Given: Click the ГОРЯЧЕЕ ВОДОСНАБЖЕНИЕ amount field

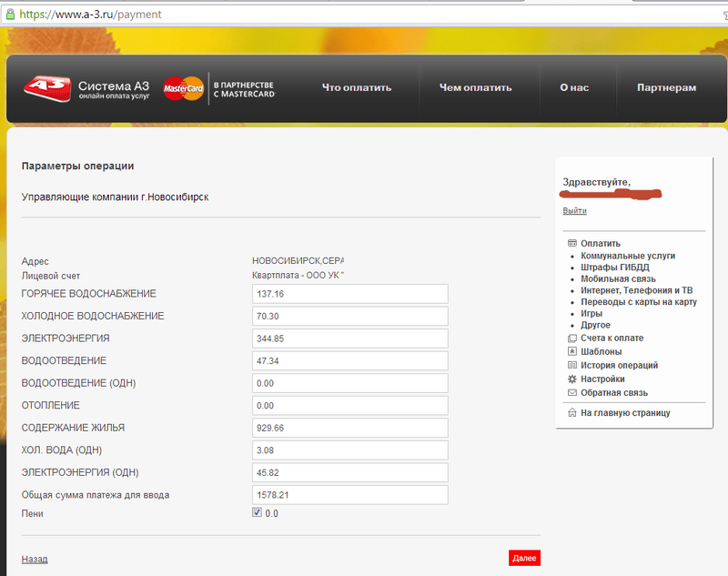Looking at the screenshot, I should (349, 294).
